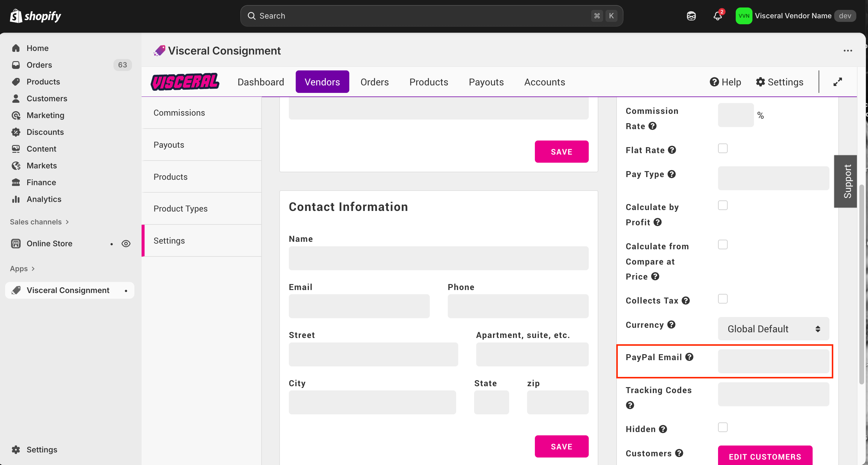Click the EDIT CUSTOMERS button
Image resolution: width=868 pixels, height=465 pixels.
[765, 456]
